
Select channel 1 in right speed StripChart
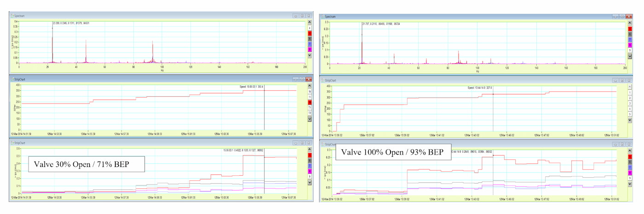[x=630, y=93]
